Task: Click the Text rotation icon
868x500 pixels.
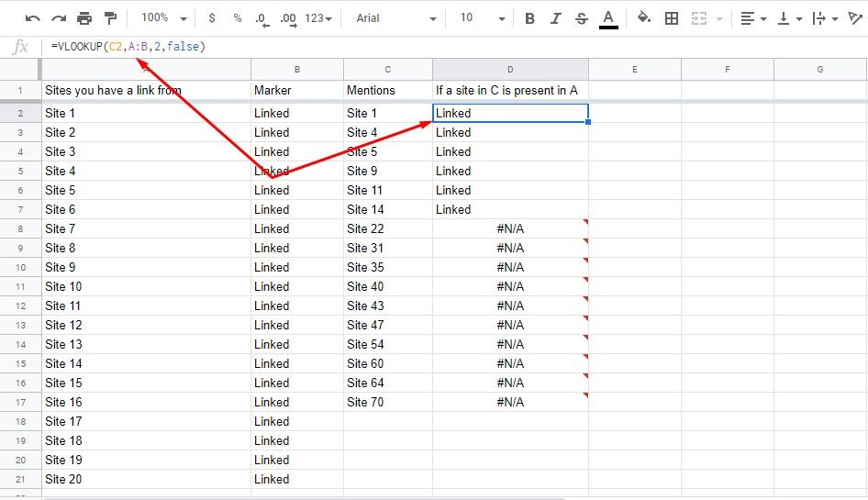Action: tap(855, 18)
